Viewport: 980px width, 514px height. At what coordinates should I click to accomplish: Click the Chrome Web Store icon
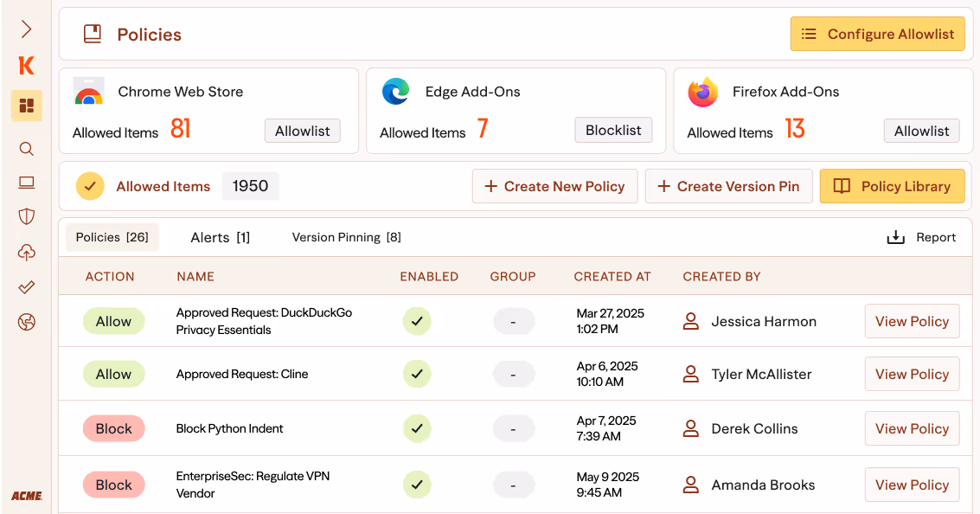[89, 92]
